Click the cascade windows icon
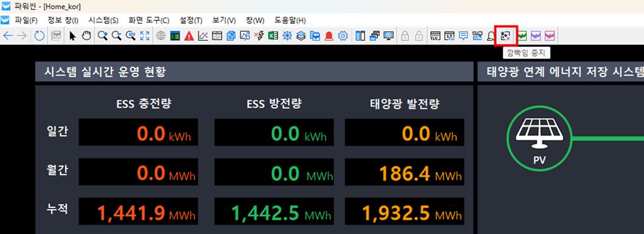This screenshot has height=234, width=644. click(x=374, y=36)
